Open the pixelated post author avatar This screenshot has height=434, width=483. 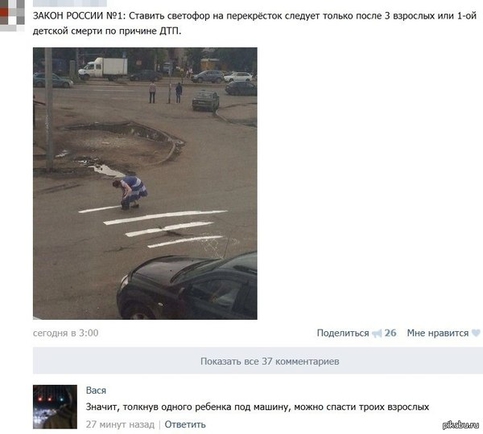click(12, 15)
